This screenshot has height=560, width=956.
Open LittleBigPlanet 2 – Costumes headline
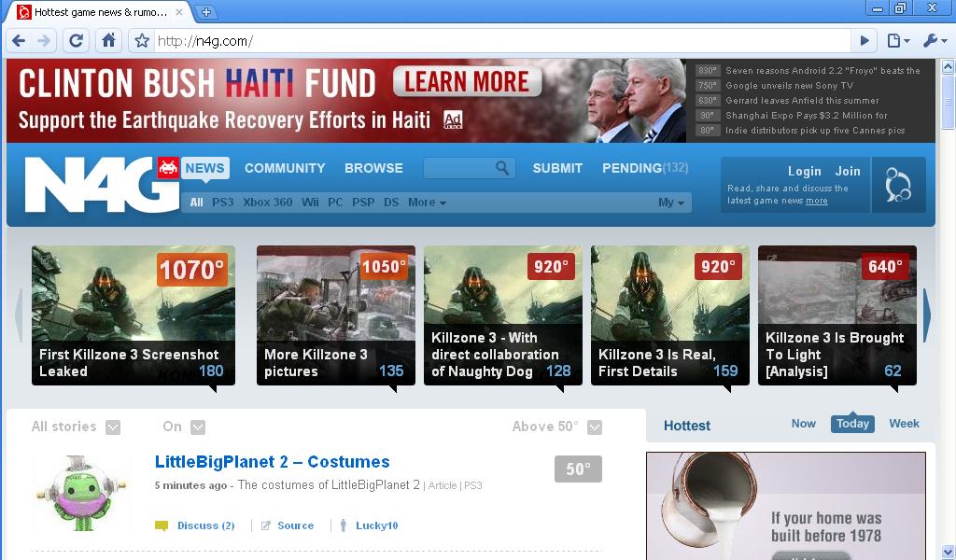coord(272,462)
